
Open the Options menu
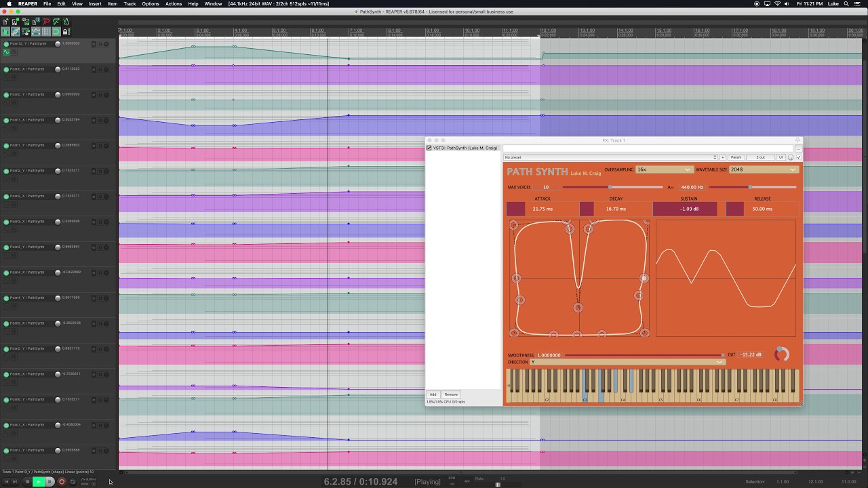[x=151, y=3]
